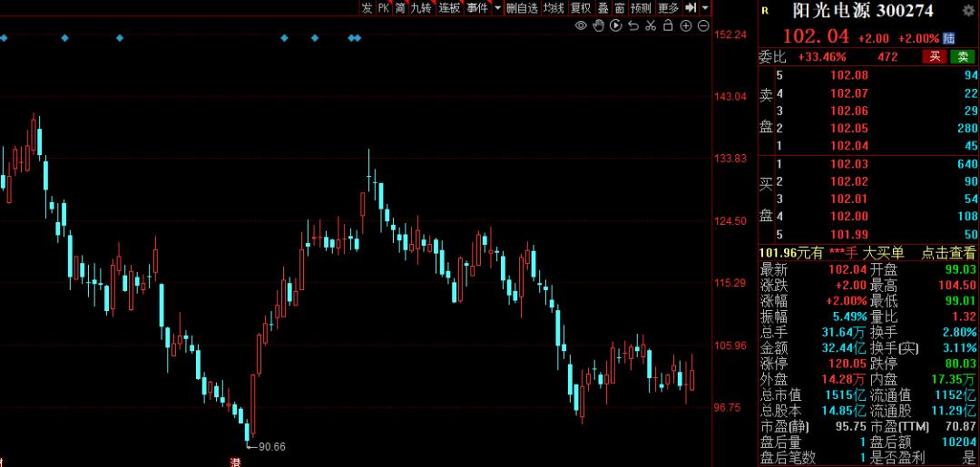Click the 委比 +33.46% value

tap(822, 57)
